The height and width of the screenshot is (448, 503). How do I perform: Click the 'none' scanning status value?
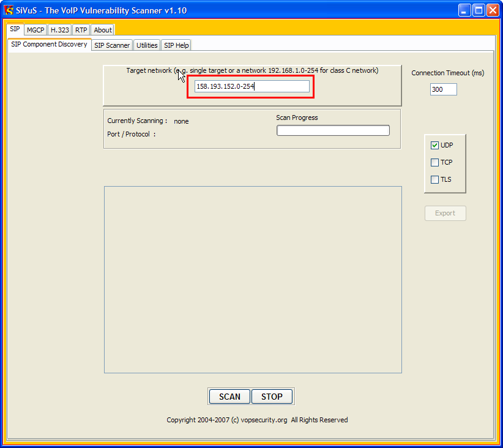181,121
